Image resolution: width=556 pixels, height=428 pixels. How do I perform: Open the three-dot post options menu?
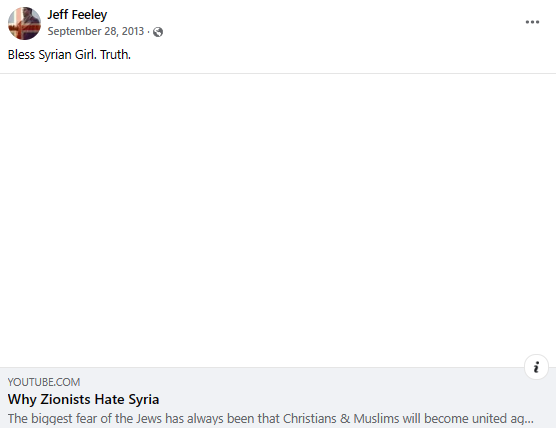click(x=532, y=22)
